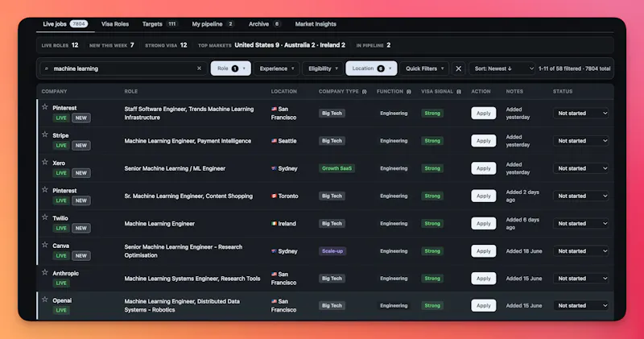Star the Twilio job row
This screenshot has width=644, height=339.
45,217
